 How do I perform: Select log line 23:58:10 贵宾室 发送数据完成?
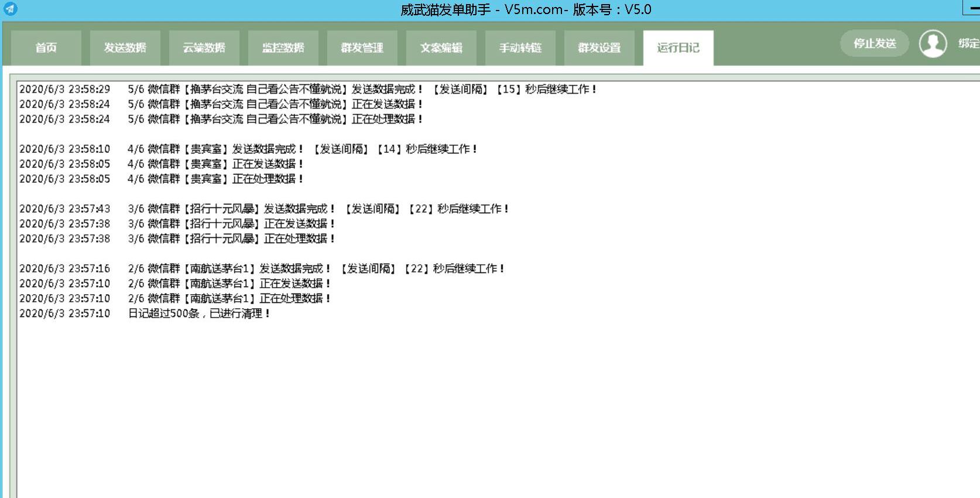pos(248,149)
